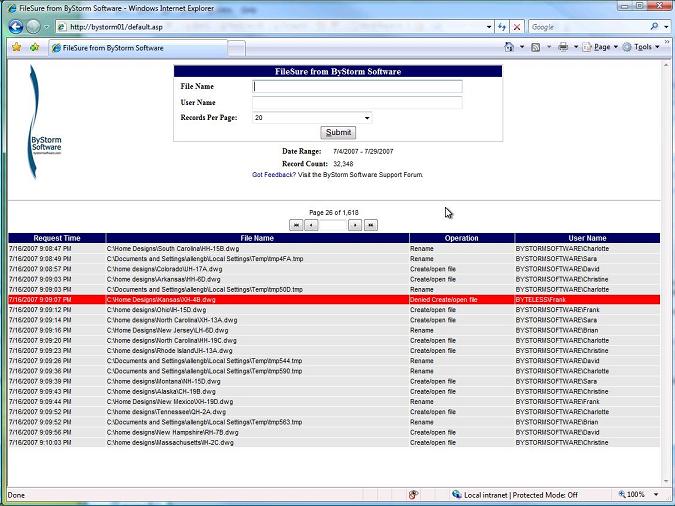
Task: Click the Home toolbar icon
Action: point(509,47)
